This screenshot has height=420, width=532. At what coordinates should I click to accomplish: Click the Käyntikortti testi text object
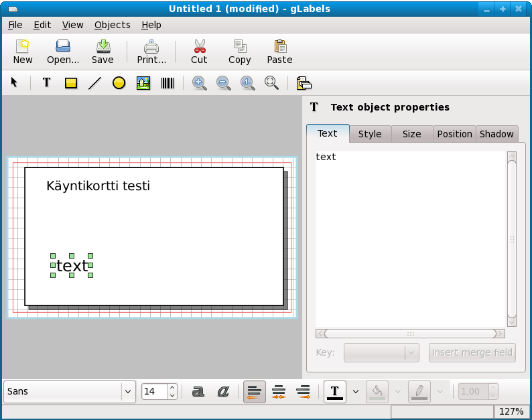pyautogui.click(x=98, y=186)
